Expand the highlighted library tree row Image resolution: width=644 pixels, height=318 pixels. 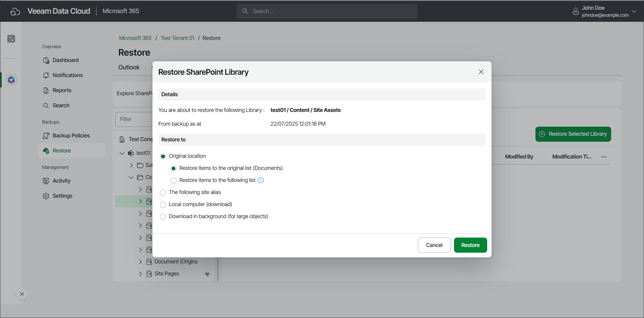140,201
